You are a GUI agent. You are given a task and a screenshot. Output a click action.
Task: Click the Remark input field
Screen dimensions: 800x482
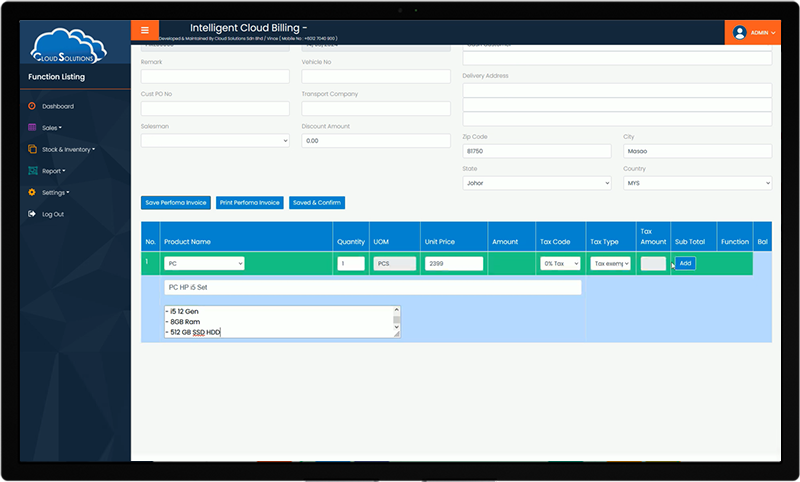(x=215, y=77)
